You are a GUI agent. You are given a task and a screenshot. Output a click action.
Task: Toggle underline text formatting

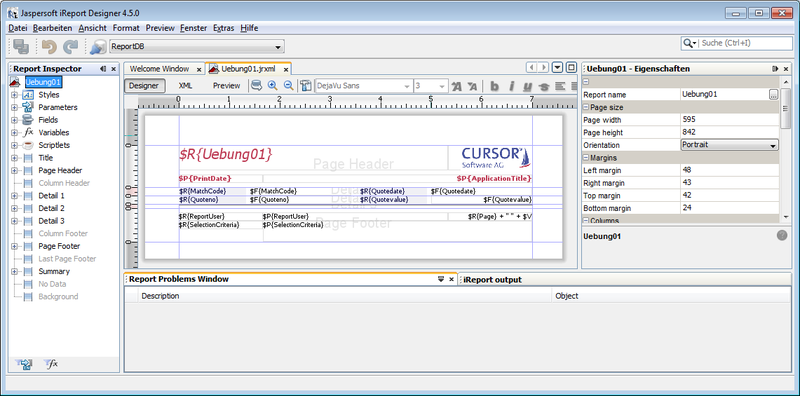coord(528,86)
